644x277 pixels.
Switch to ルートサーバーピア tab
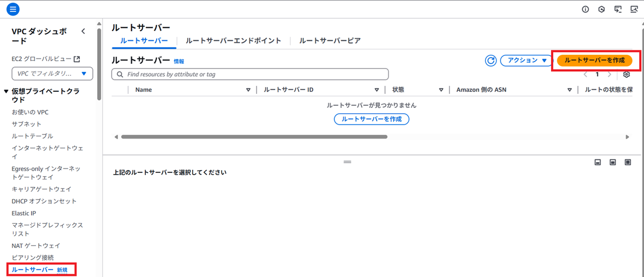pyautogui.click(x=330, y=41)
